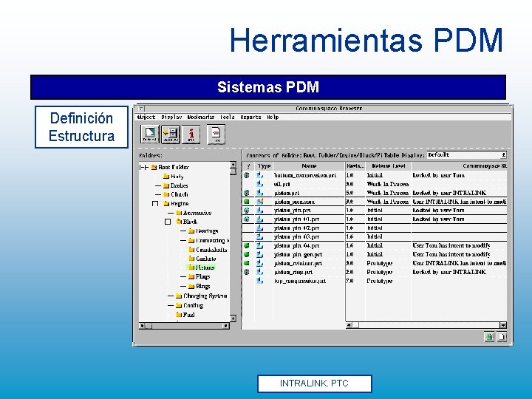Open the Display menu
Viewport: 532px width, 399px height.
click(171, 117)
